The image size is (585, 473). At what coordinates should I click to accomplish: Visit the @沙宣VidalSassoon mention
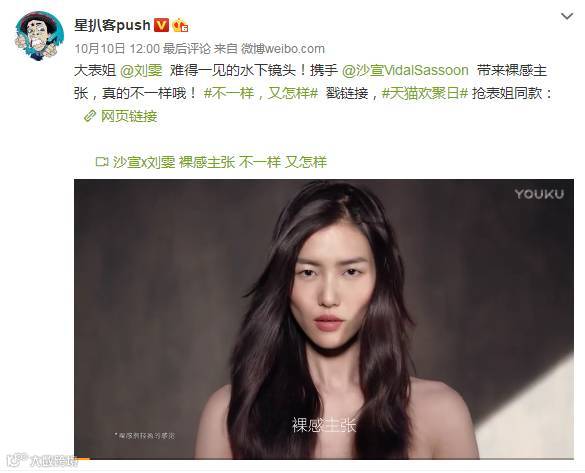point(405,71)
